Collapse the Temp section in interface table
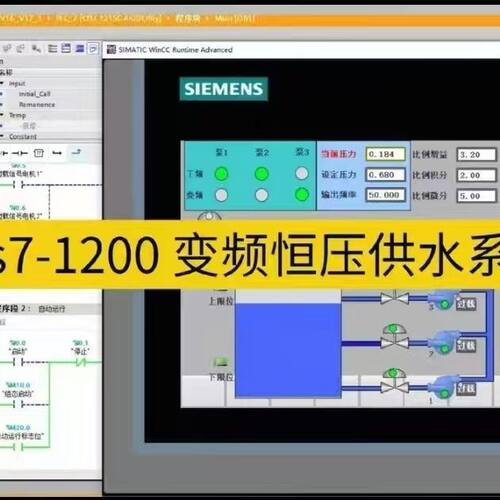 click(3, 115)
